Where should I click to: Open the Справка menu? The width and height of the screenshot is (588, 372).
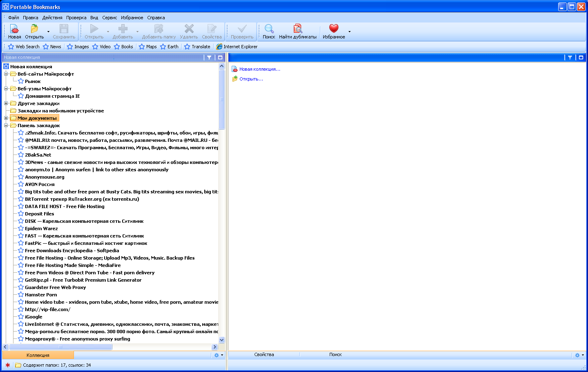(x=156, y=18)
